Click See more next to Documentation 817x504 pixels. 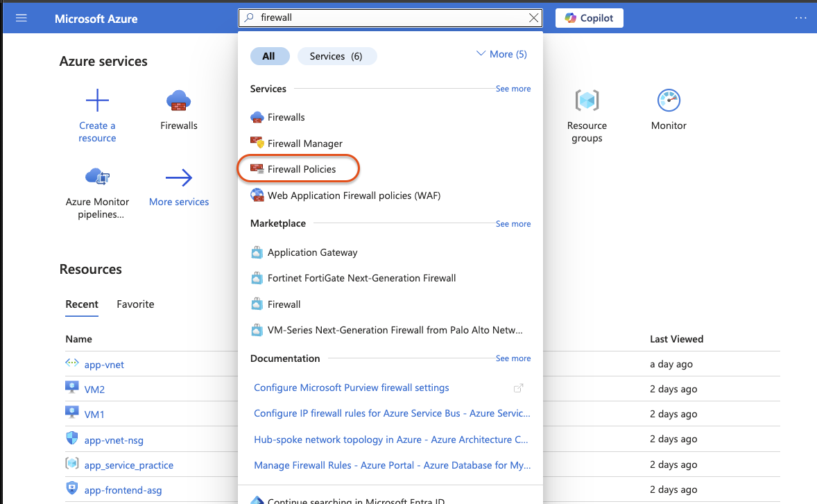coord(513,358)
